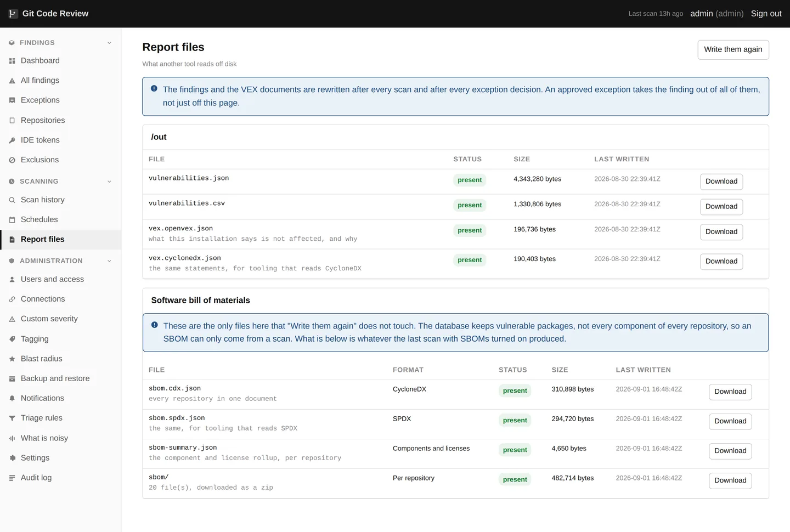Go to What is noisy

tap(60, 438)
